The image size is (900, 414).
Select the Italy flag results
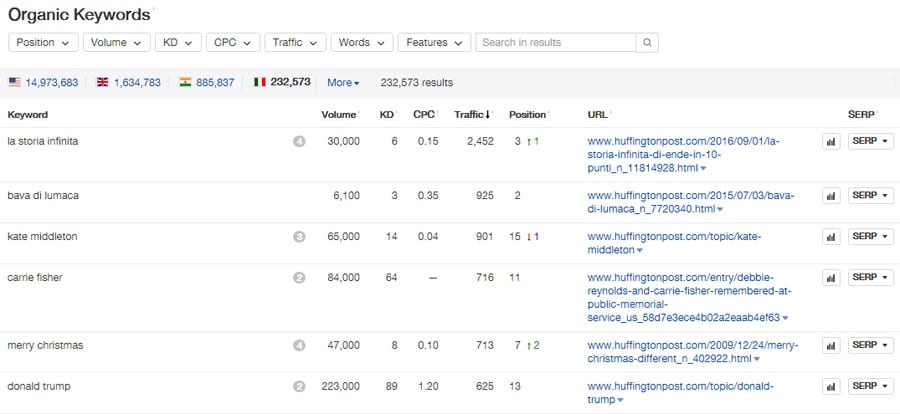coord(259,82)
